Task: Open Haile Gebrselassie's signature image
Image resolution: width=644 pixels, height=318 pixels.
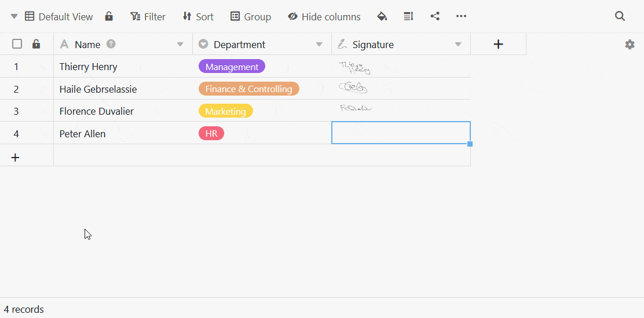Action: tap(353, 87)
